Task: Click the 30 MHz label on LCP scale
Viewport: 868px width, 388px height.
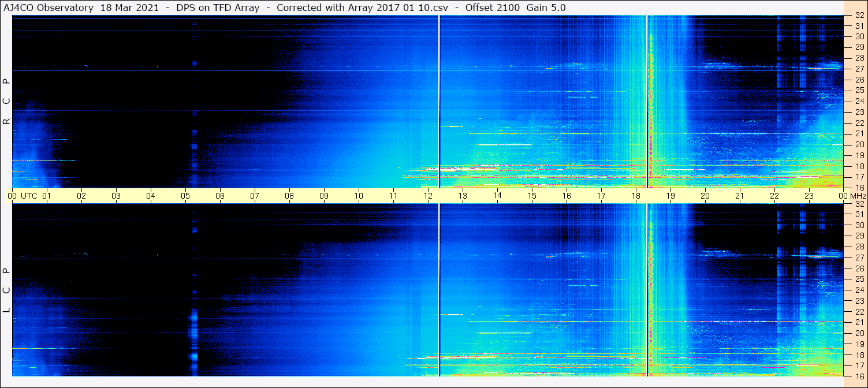Action: point(859,225)
